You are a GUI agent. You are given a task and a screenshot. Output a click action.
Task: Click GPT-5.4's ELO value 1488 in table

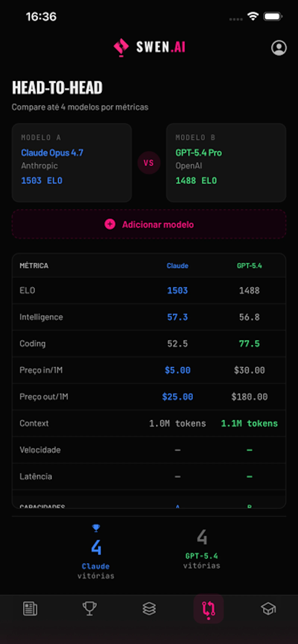(x=249, y=290)
